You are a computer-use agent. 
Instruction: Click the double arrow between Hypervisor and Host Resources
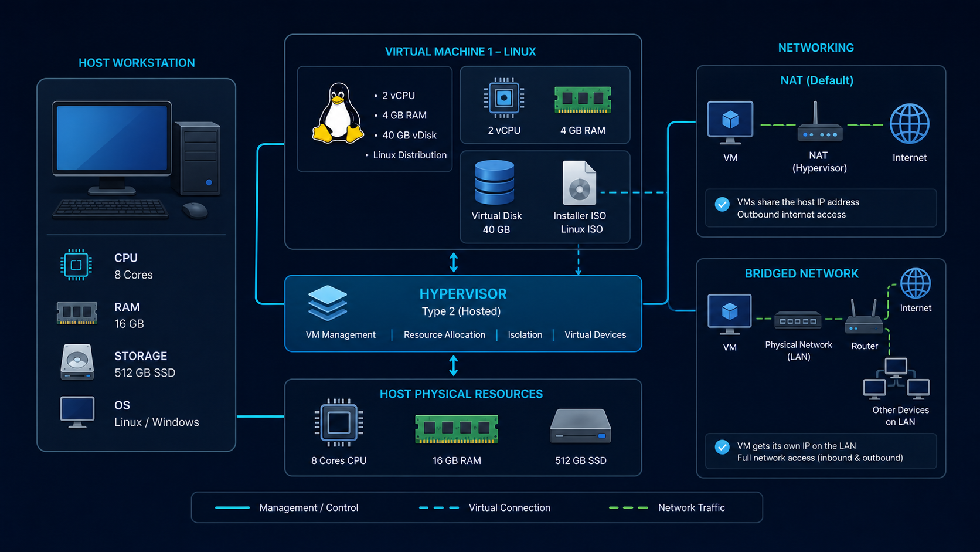[x=454, y=365]
